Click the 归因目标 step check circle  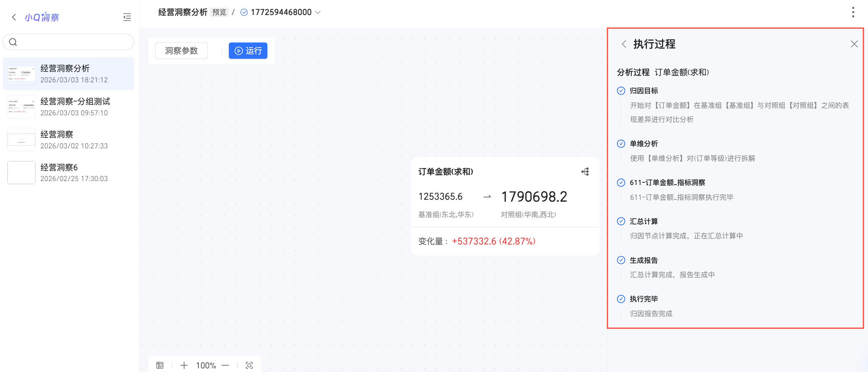pos(621,91)
